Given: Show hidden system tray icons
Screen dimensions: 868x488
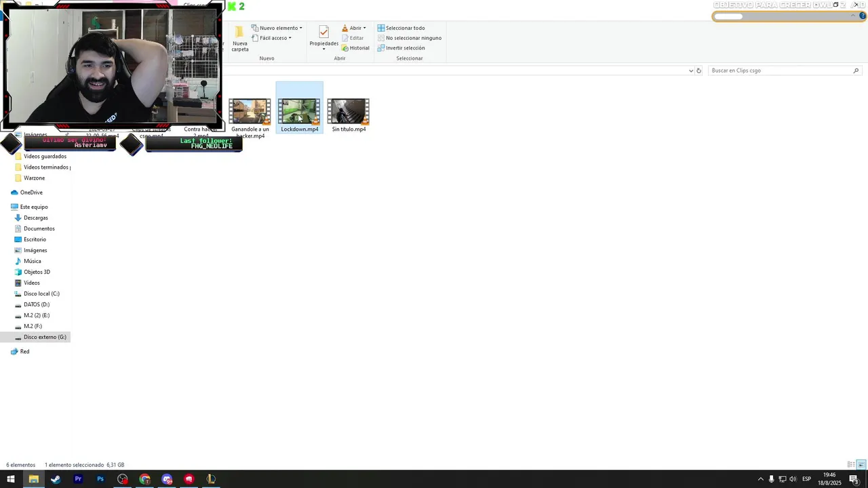Looking at the screenshot, I should pos(760,479).
